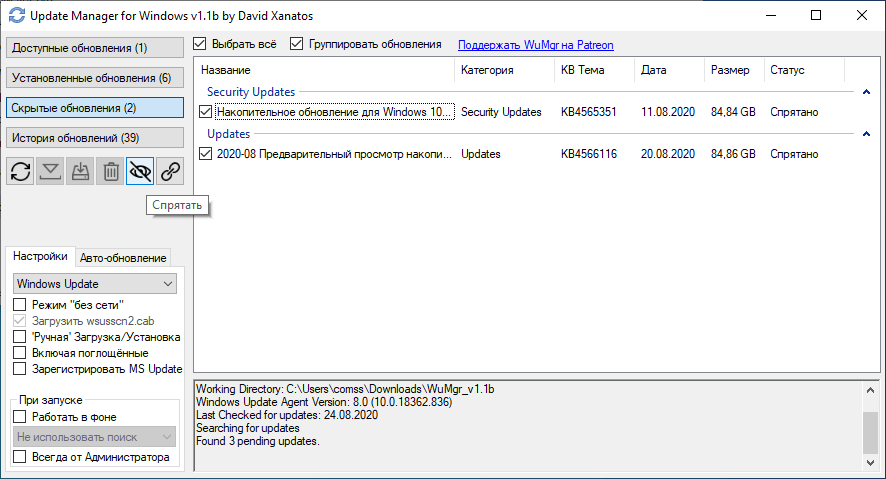The height and width of the screenshot is (479, 886).
Task: Collapse the Updates group
Action: [866, 134]
